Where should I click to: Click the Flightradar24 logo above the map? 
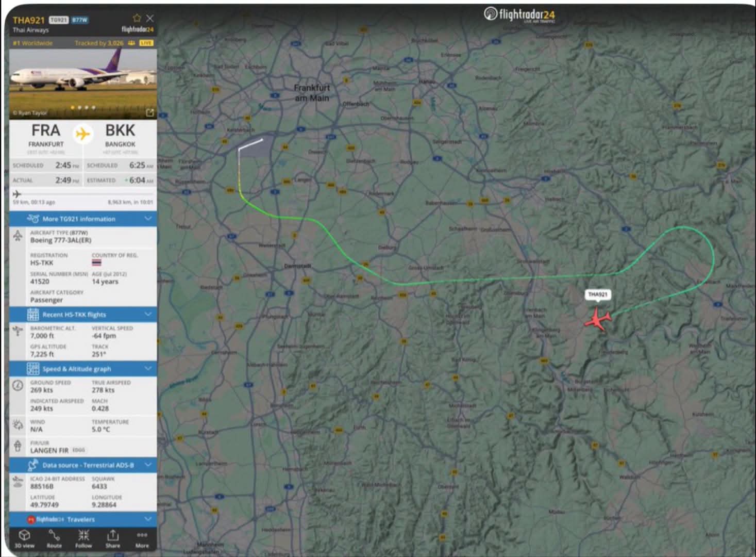[x=519, y=15]
